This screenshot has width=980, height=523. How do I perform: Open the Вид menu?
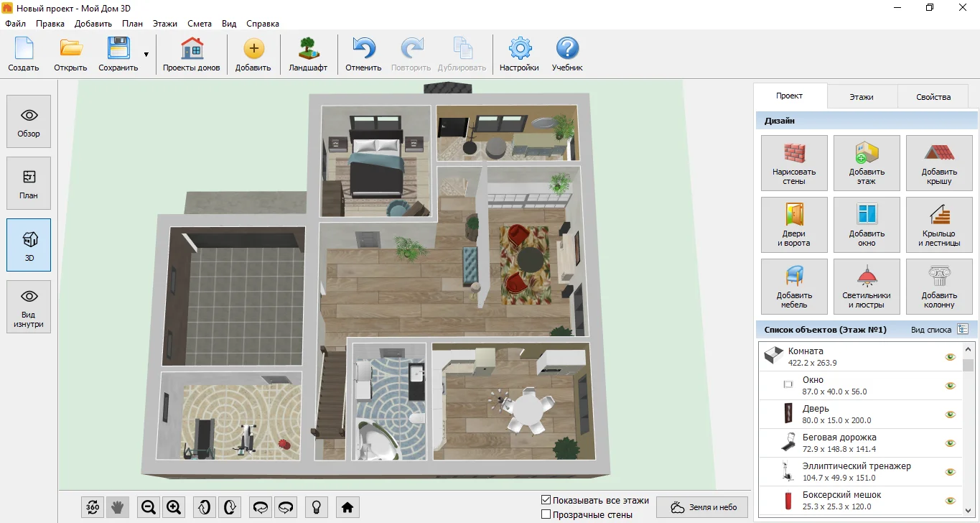[x=229, y=24]
